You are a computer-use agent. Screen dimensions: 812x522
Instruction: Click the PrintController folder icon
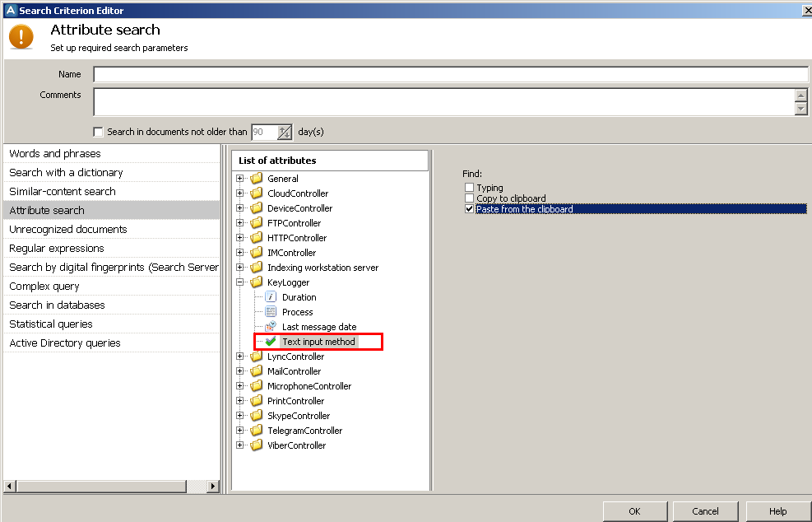(x=257, y=401)
